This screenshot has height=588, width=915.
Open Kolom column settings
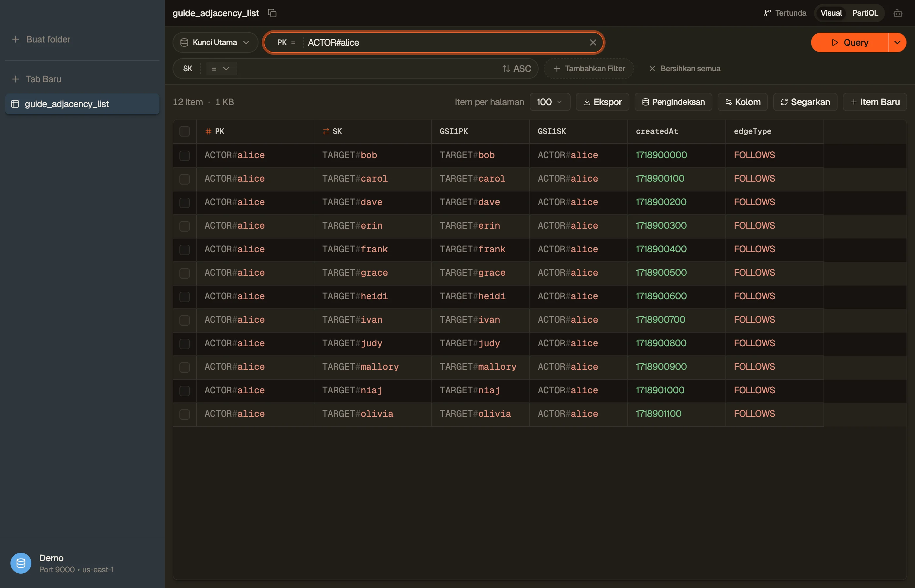pos(742,102)
